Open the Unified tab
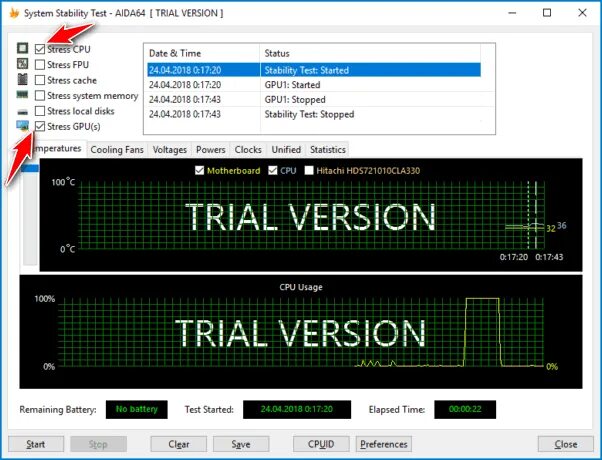Screen dimensions: 602x460 pyautogui.click(x=286, y=149)
